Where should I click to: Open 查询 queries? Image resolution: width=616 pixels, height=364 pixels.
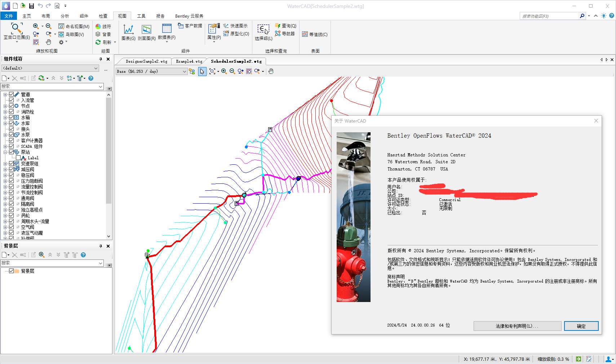pos(285,26)
